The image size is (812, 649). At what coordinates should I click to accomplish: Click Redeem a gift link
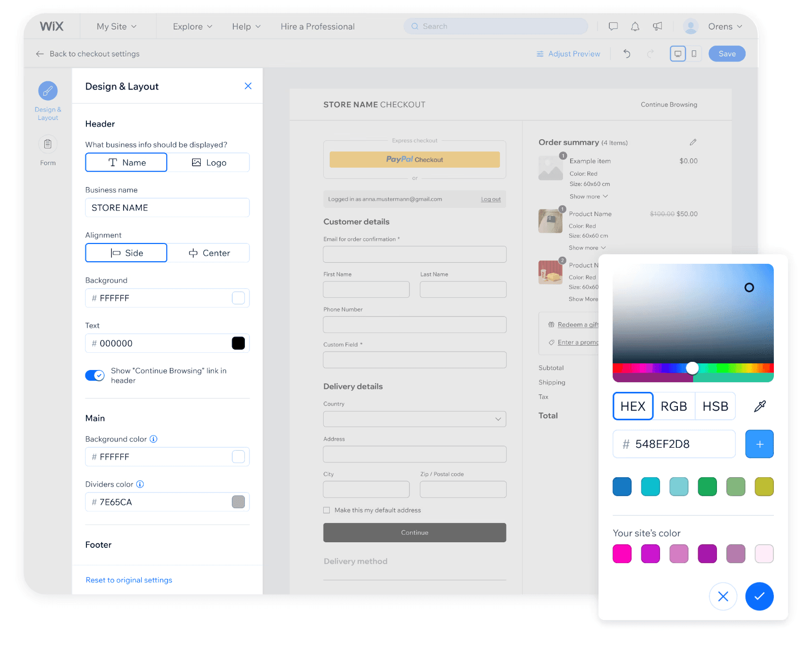pyautogui.click(x=578, y=325)
